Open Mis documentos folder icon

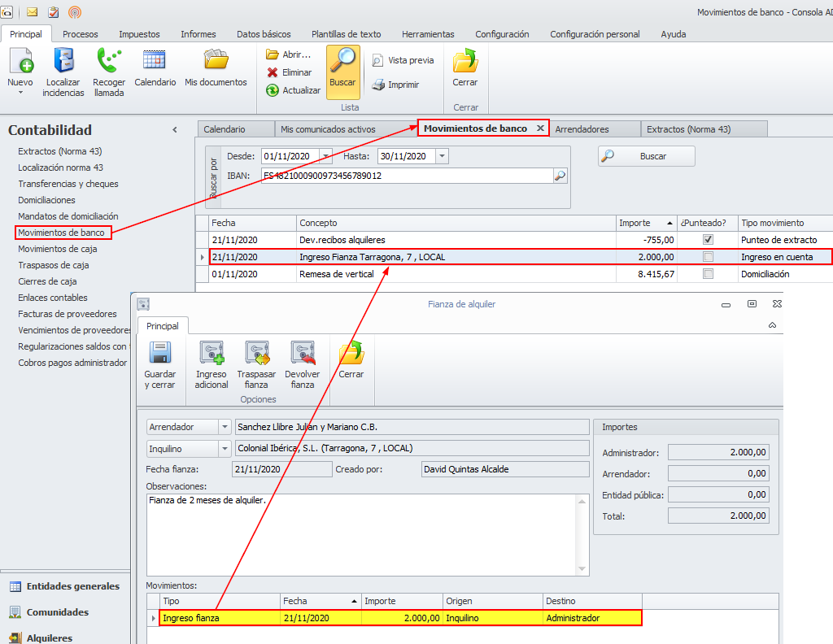pyautogui.click(x=216, y=62)
